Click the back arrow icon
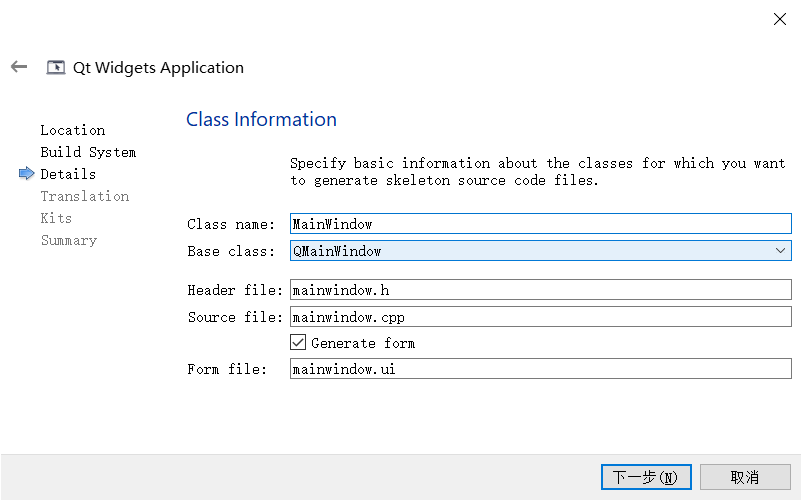802x501 pixels. (x=19, y=67)
